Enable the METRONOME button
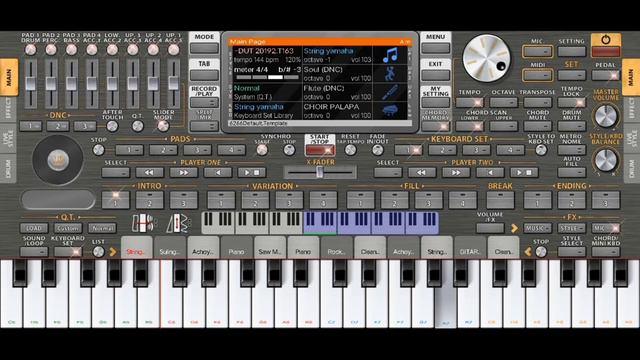The width and height of the screenshot is (640, 360). pos(571,150)
